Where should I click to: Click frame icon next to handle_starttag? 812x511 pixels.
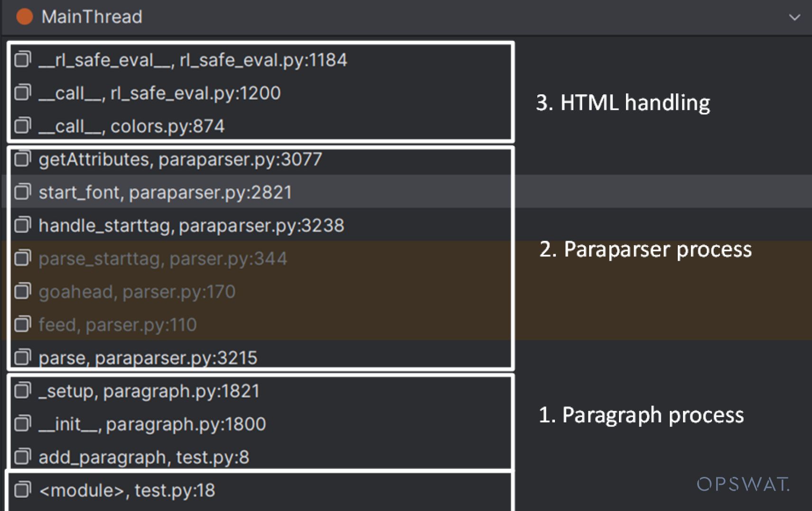(x=22, y=225)
